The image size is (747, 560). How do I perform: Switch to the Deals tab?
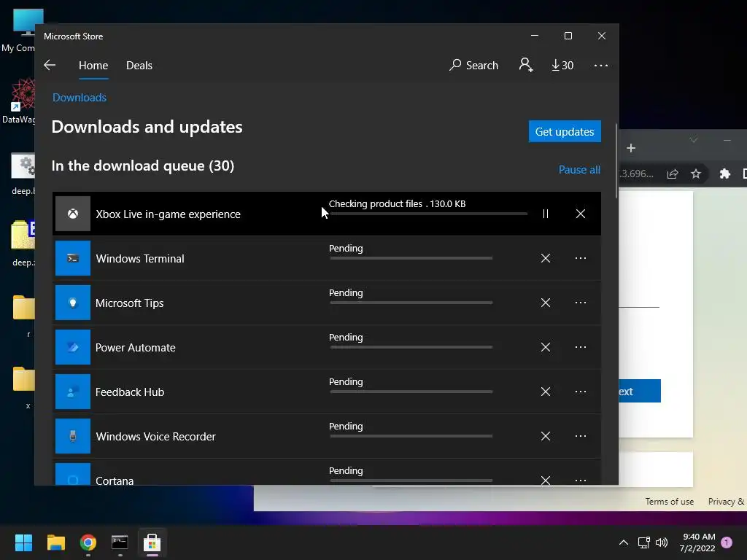click(139, 65)
